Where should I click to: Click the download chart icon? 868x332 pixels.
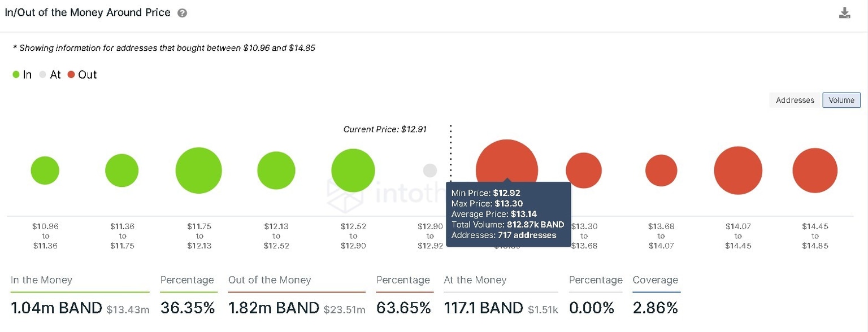click(x=844, y=12)
